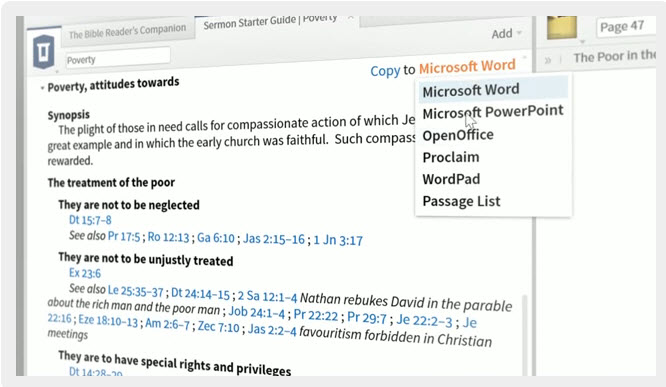Edit the Poverty search field
Screen dimensions: 666x387
pos(118,58)
